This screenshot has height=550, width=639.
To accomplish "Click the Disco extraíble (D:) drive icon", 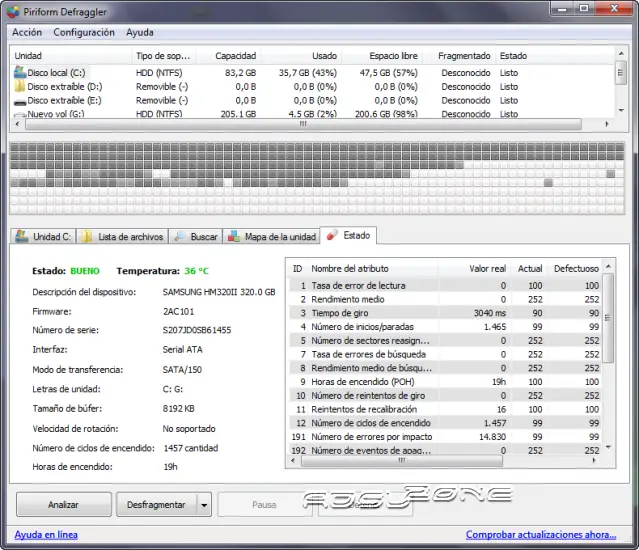I will pyautogui.click(x=20, y=86).
